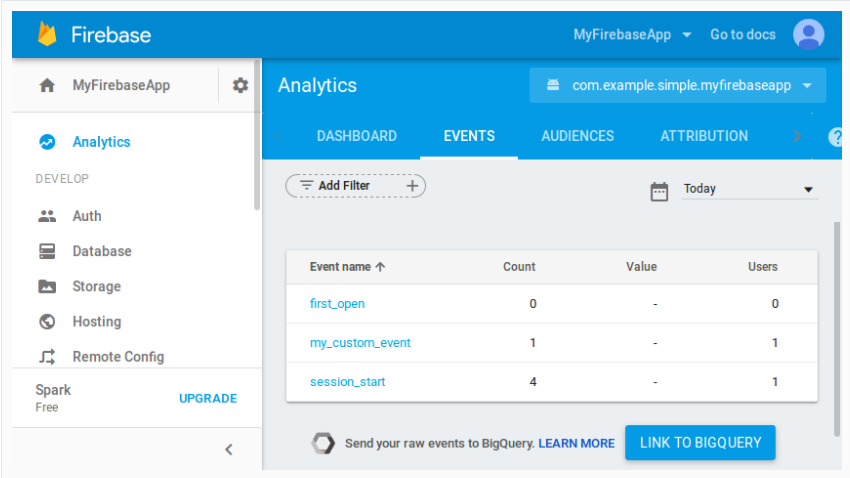Click Go to docs link
850x478 pixels.
point(743,35)
